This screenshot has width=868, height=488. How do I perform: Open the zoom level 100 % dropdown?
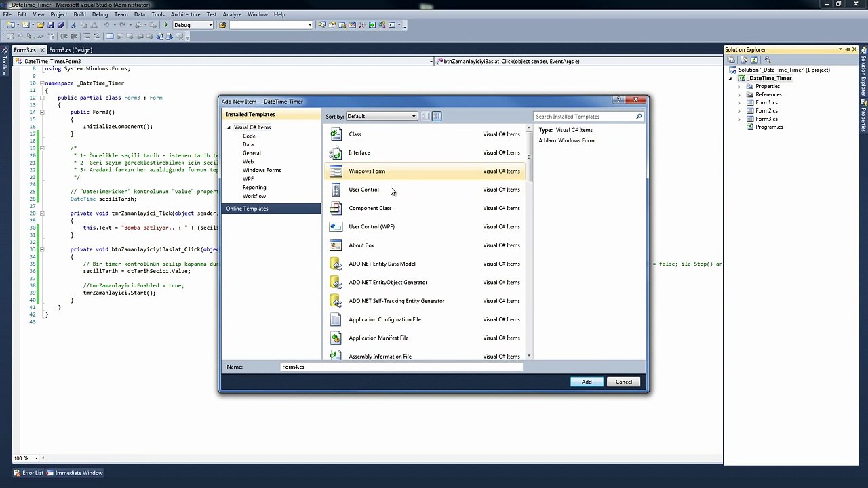click(37, 458)
